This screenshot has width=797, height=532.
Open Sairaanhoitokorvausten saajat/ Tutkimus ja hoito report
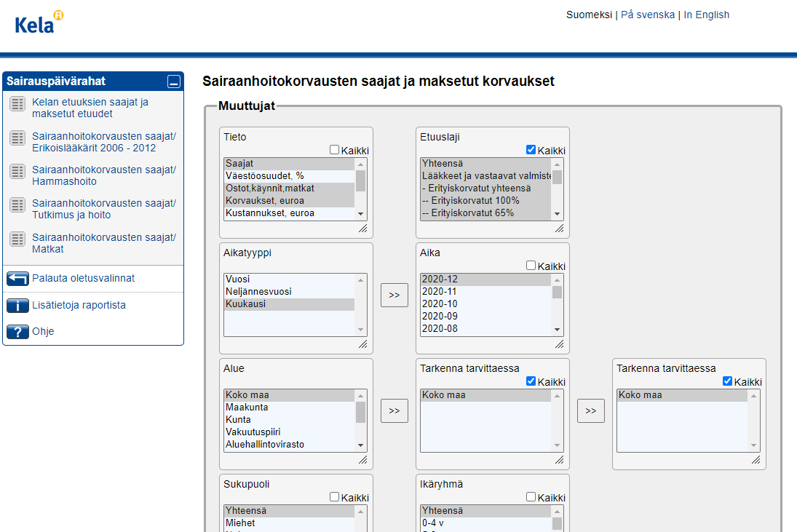point(103,210)
